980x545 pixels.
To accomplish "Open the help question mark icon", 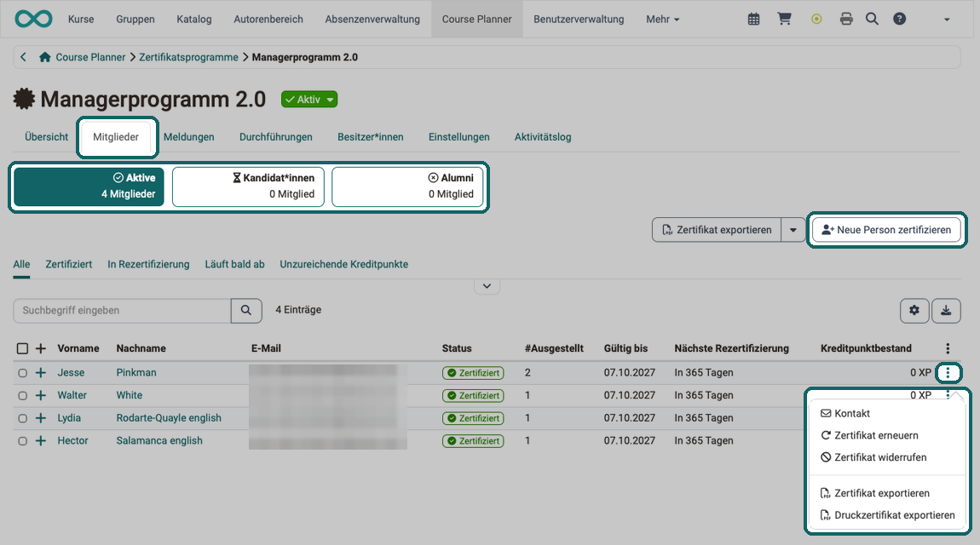I will click(x=899, y=19).
